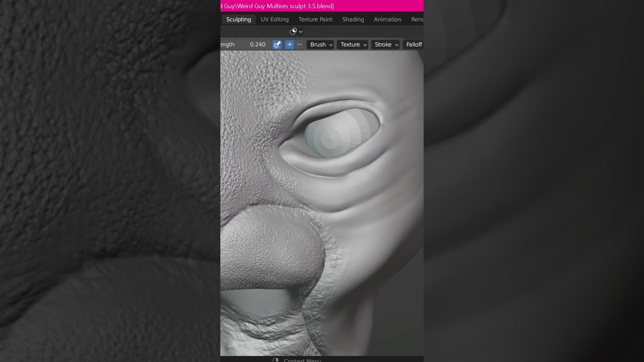Screen dimensions: 644x362
Task: Open the viewport overlays dropdown icon
Action: point(296,31)
